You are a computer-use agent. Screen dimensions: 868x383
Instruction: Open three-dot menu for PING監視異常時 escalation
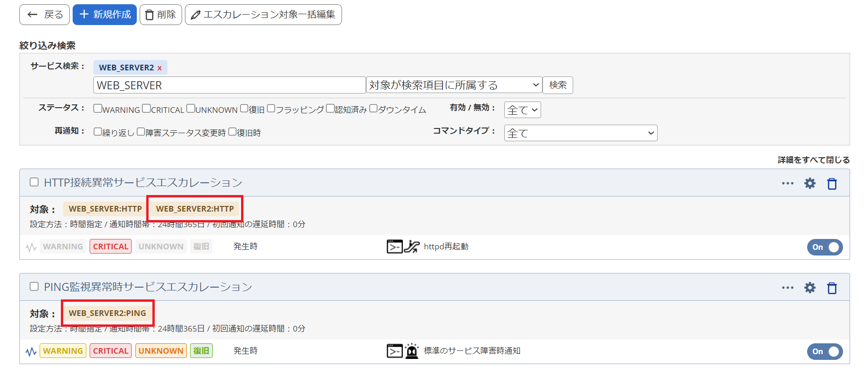pyautogui.click(x=787, y=288)
